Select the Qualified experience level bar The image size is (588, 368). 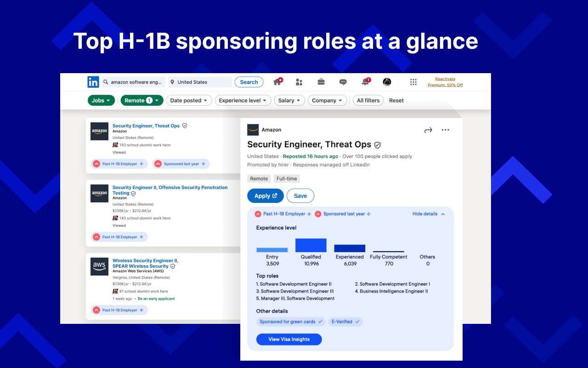(311, 245)
